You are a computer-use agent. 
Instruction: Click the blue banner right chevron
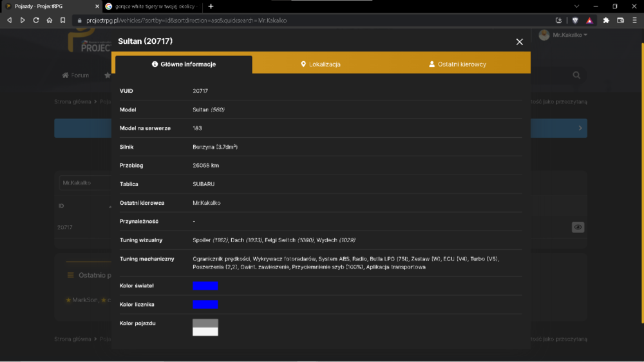click(x=580, y=128)
